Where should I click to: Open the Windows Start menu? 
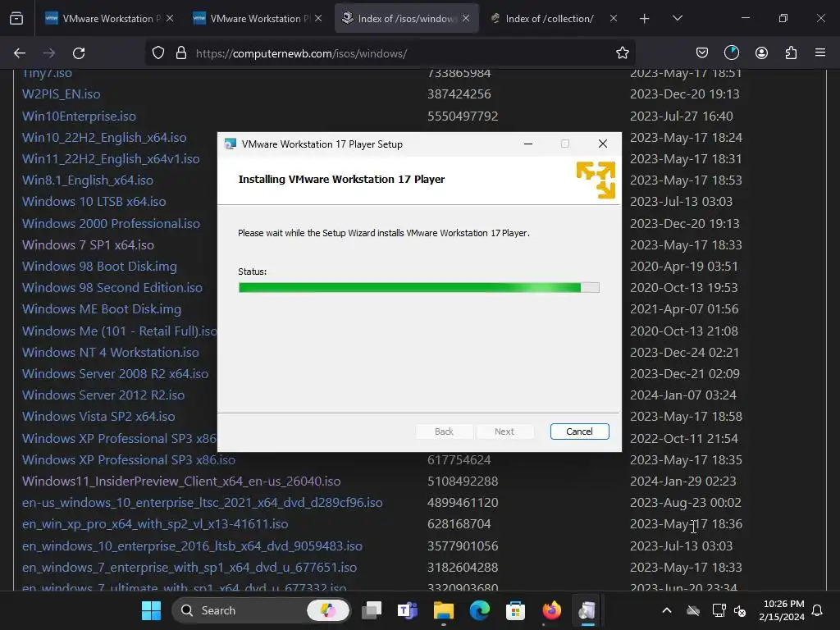click(151, 610)
